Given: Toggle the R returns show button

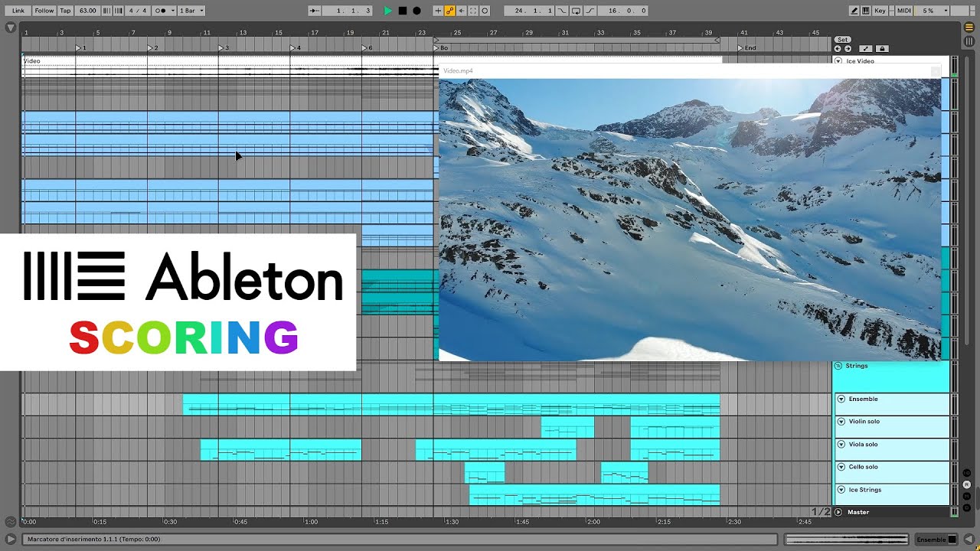Looking at the screenshot, I should click(x=968, y=484).
